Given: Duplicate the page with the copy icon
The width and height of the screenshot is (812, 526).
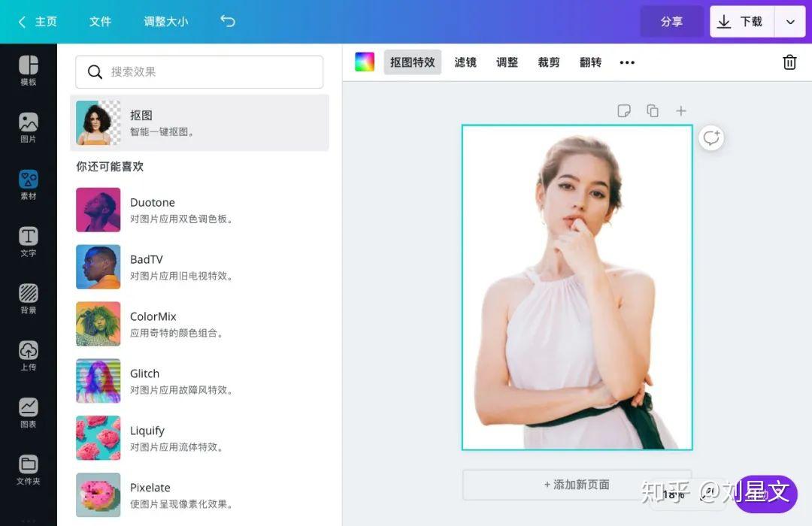Looking at the screenshot, I should (x=653, y=110).
